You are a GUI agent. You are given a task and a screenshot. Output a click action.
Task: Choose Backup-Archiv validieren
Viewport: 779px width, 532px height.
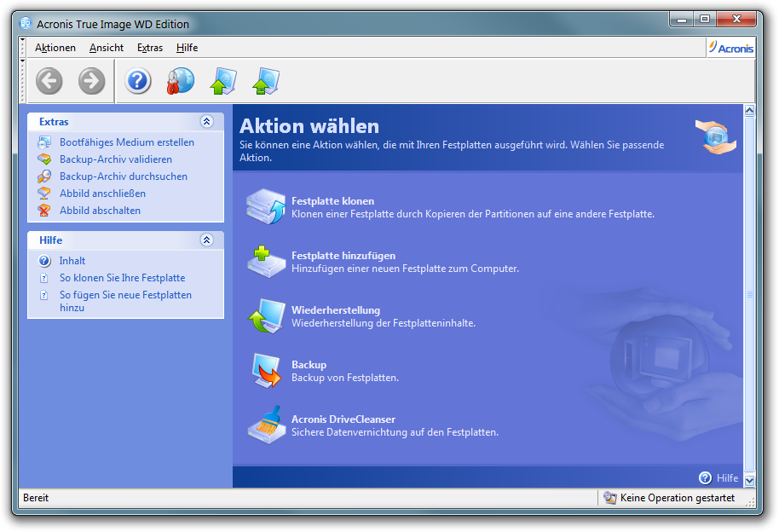click(116, 159)
